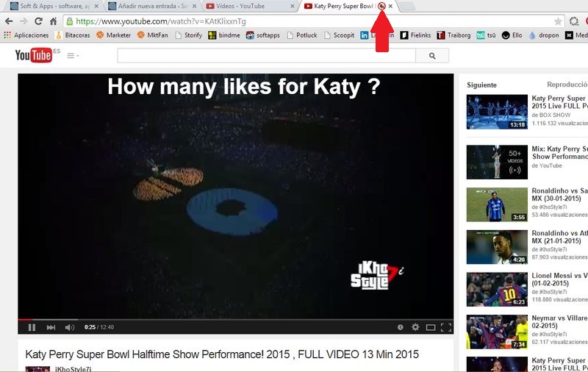The image size is (588, 372).
Task: Open the Ronaldinho 4:20 video thumbnail
Action: [x=497, y=247]
